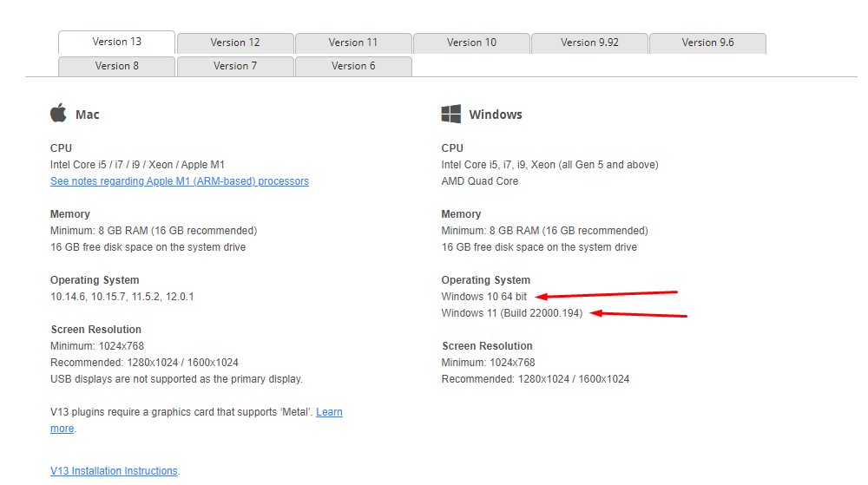Screen dimensions: 868x485
Task: Click the Version 6 tab
Action: tap(353, 66)
